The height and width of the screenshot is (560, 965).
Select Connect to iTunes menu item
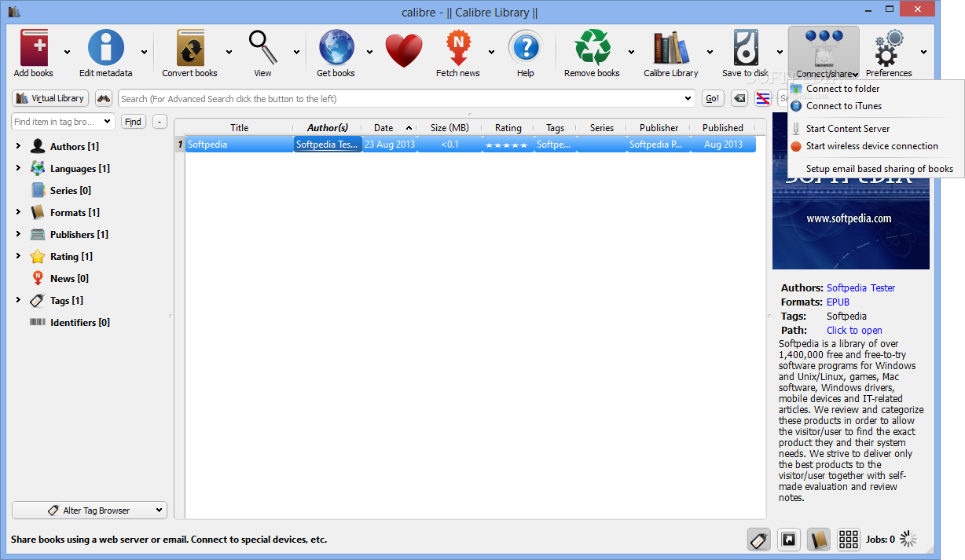(x=875, y=106)
